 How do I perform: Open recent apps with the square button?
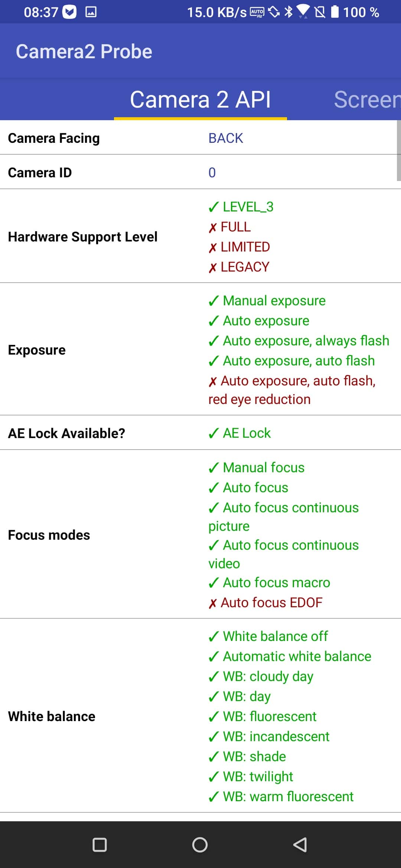tap(100, 845)
